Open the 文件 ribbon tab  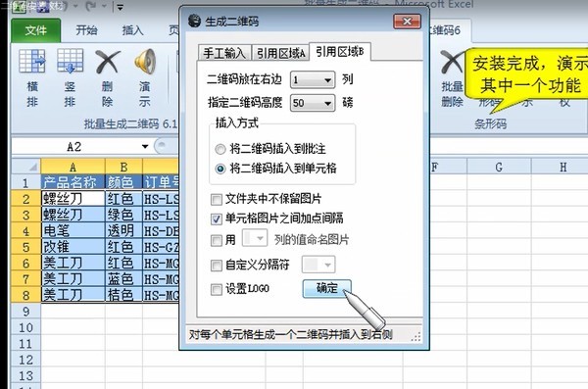36,30
